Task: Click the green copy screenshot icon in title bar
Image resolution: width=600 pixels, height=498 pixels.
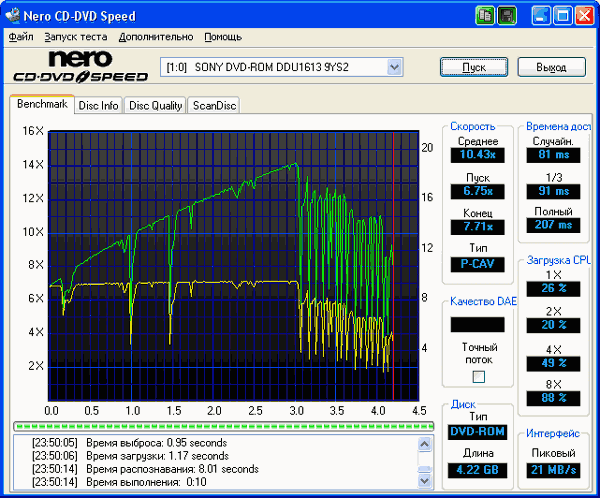Action: 485,16
